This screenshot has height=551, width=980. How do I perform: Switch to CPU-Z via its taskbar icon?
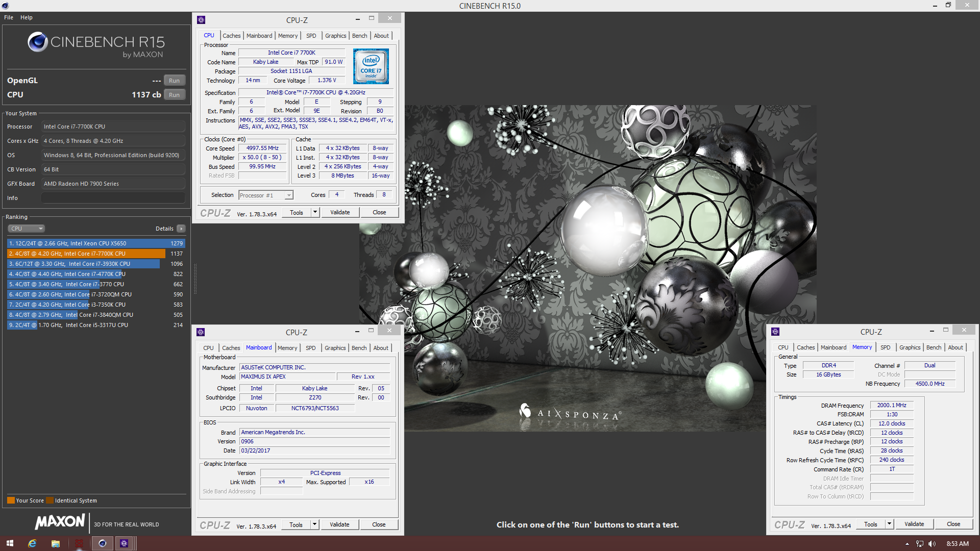coord(124,543)
